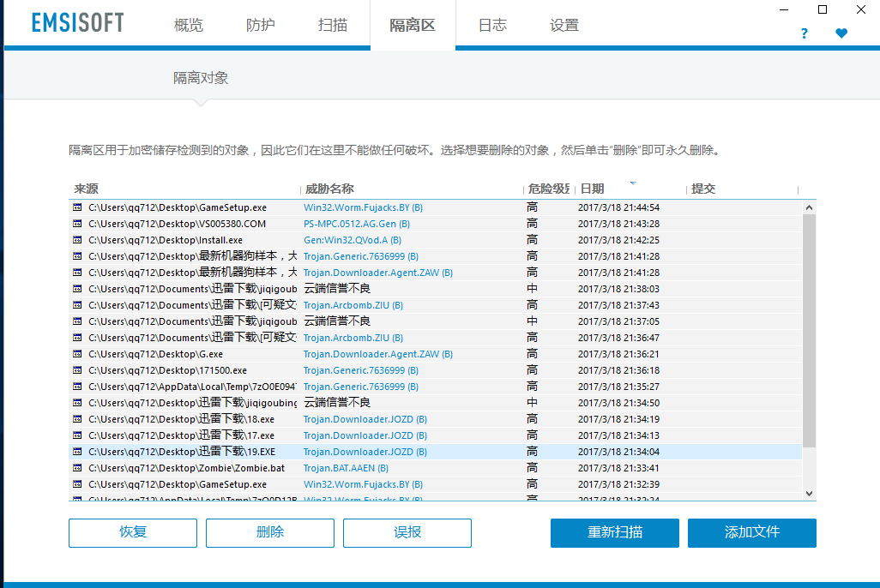Select the 隔离区 tab
Image resolution: width=880 pixels, height=588 pixels.
pos(413,25)
